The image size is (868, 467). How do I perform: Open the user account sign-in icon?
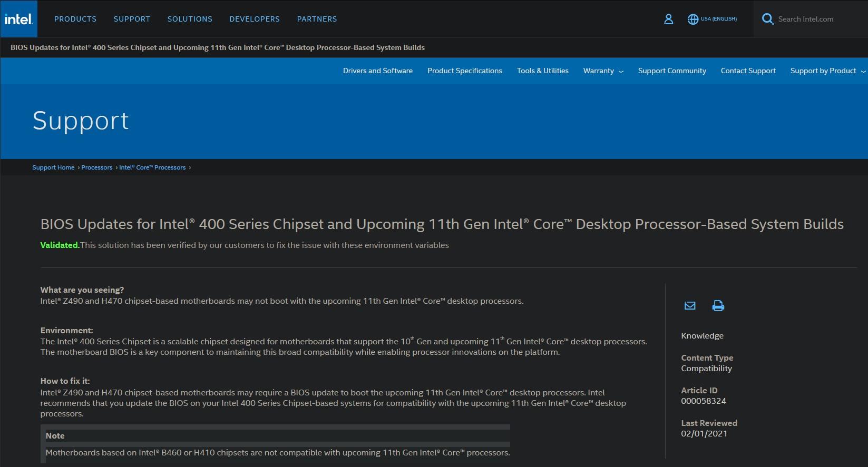pyautogui.click(x=668, y=19)
